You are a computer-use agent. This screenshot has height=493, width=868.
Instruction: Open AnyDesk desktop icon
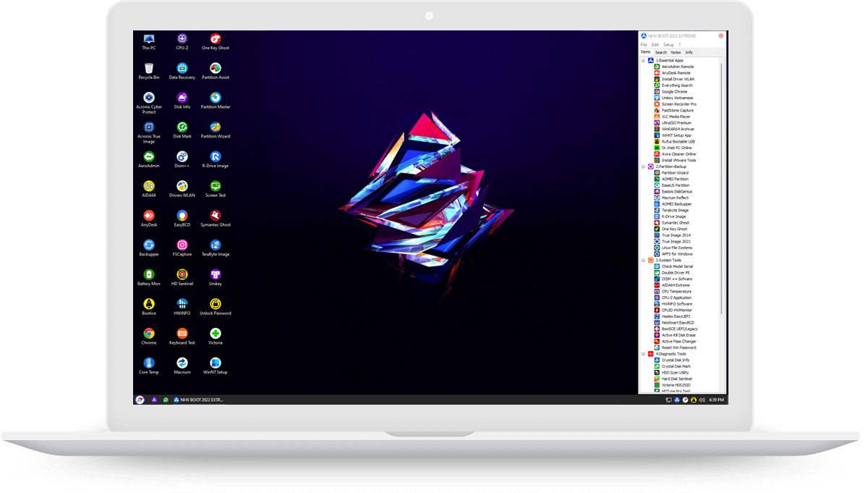click(148, 218)
